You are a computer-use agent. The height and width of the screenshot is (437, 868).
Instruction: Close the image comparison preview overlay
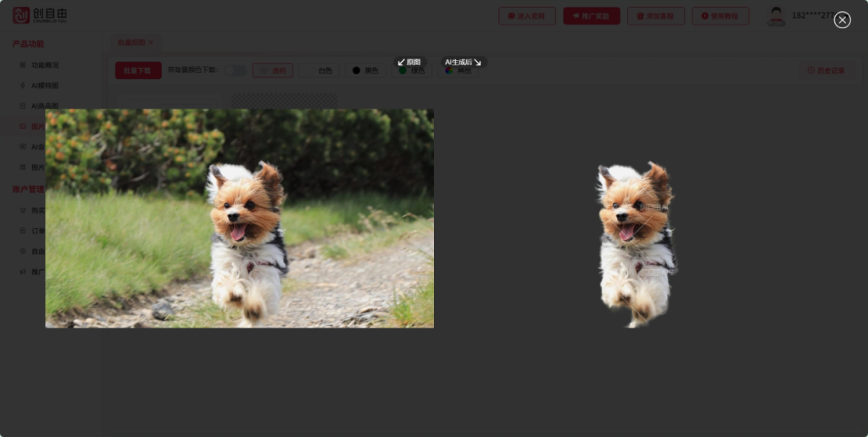tap(842, 20)
